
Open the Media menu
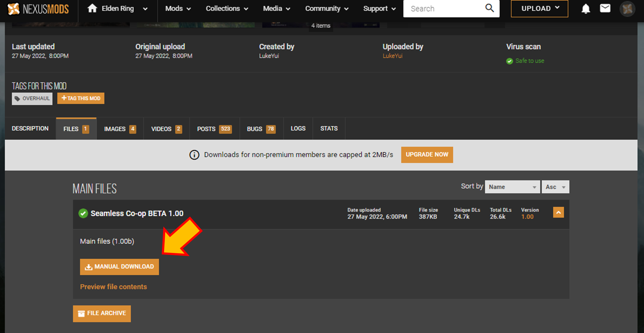276,9
